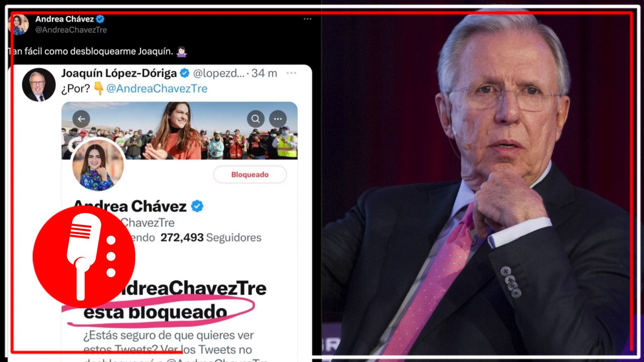Open the ellipsis menu on the profile banner

(278, 119)
